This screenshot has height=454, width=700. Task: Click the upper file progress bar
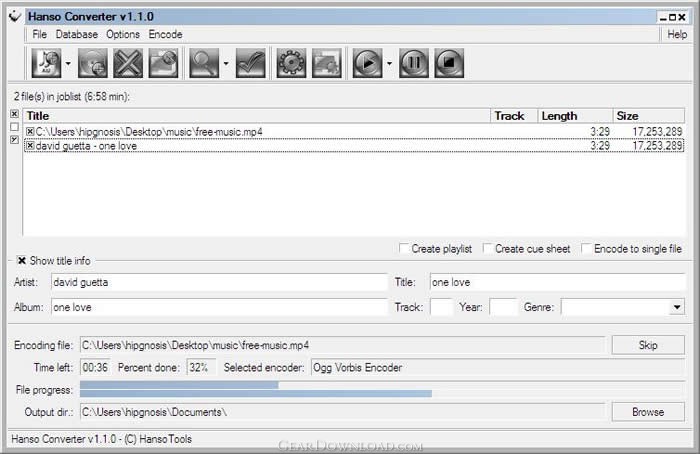[382, 385]
